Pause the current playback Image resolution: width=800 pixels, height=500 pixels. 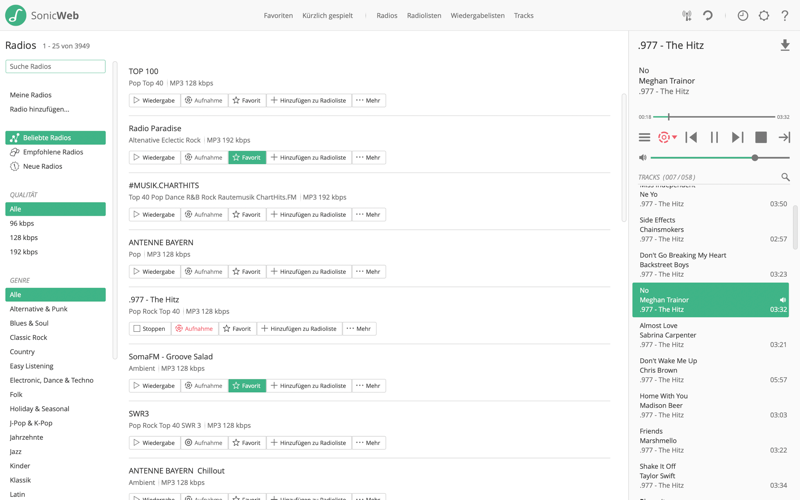pos(714,137)
